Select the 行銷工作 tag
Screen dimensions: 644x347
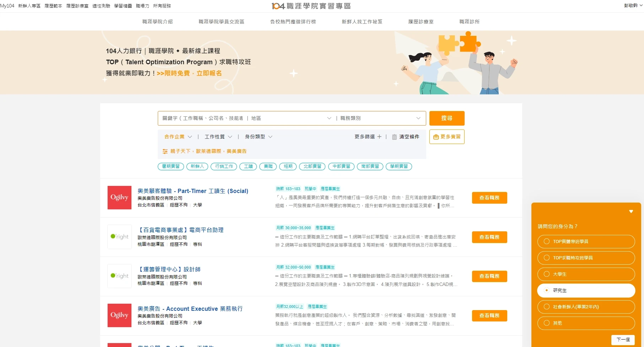tap(224, 166)
